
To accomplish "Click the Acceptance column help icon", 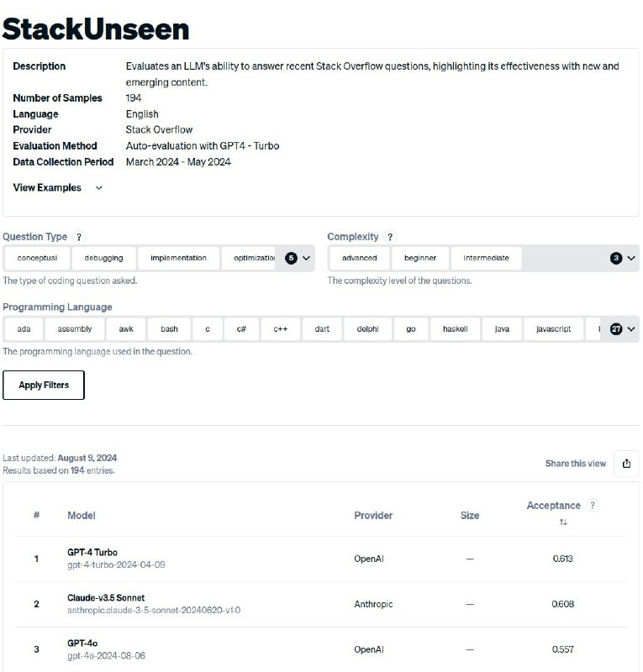I will point(593,506).
